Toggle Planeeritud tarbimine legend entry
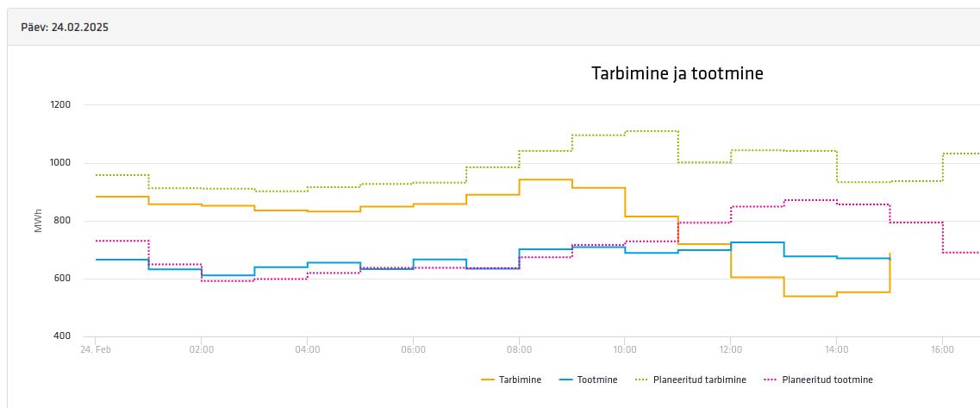The width and height of the screenshot is (980, 408). (700, 380)
